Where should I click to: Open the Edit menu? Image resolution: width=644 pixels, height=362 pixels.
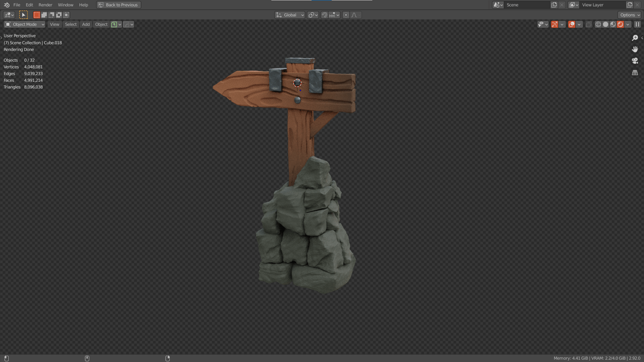[29, 5]
